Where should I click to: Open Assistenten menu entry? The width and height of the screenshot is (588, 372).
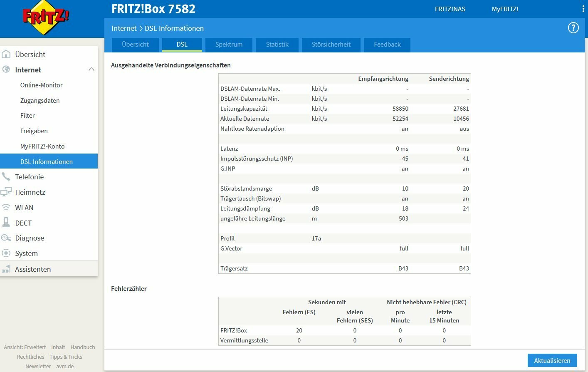point(33,269)
